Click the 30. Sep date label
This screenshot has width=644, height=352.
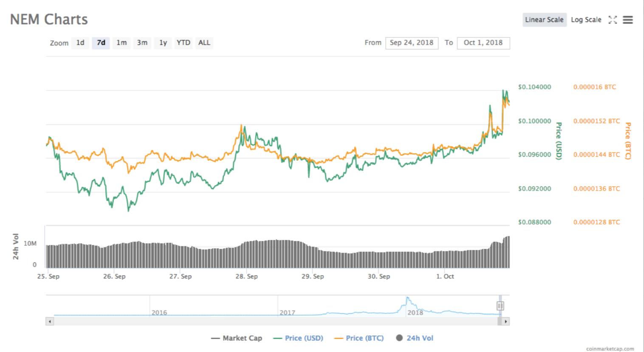[x=378, y=276]
